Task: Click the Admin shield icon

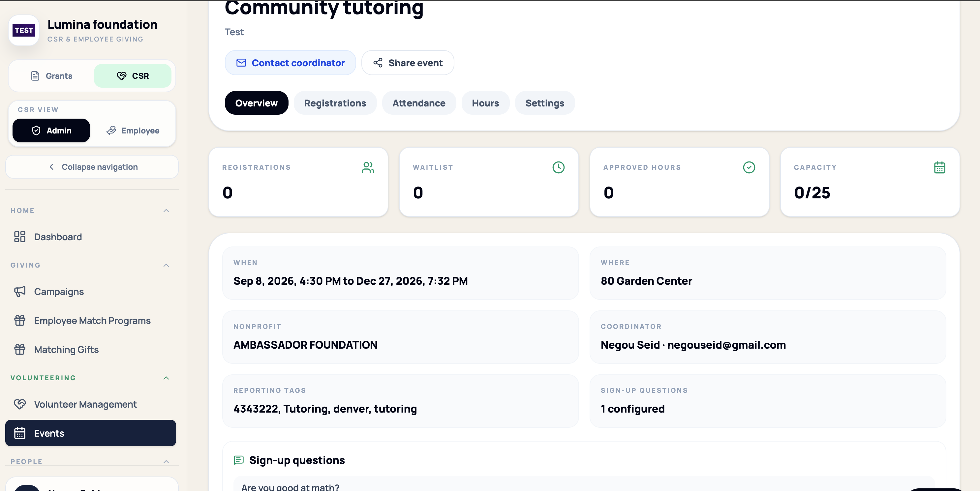Action: coord(36,130)
